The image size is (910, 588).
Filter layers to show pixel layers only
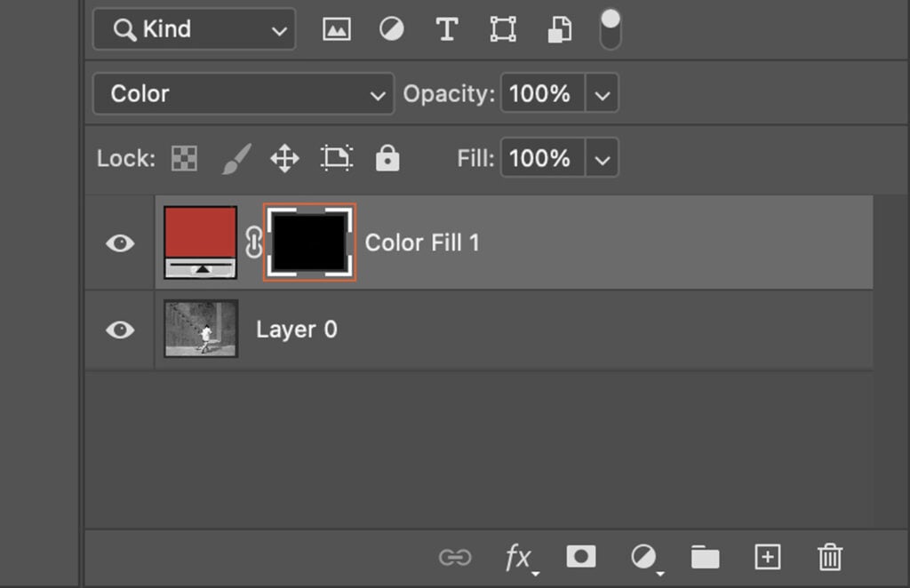point(336,28)
